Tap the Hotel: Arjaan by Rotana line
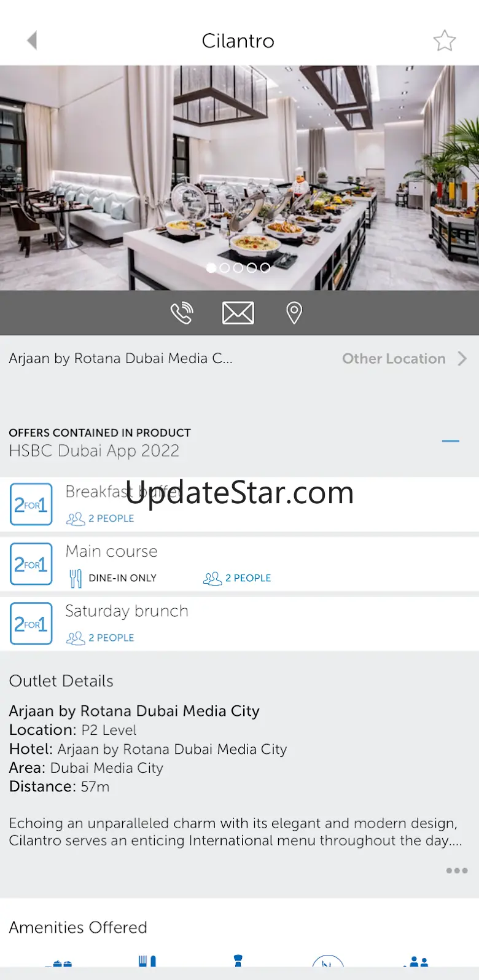 click(148, 749)
